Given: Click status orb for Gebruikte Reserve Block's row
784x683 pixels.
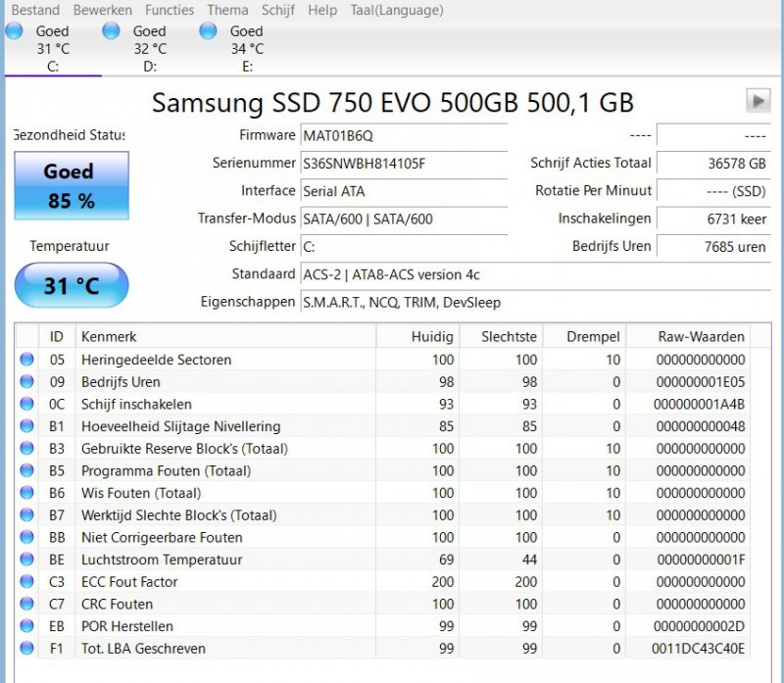Looking at the screenshot, I should (27, 448).
